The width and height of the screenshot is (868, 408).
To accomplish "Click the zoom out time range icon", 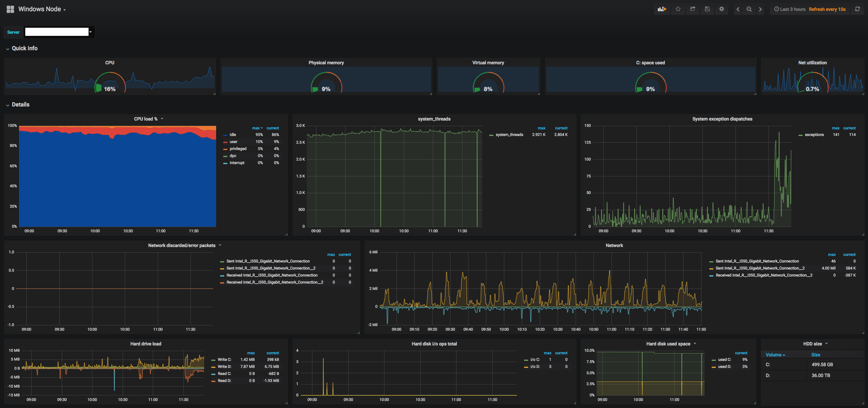I will click(749, 9).
